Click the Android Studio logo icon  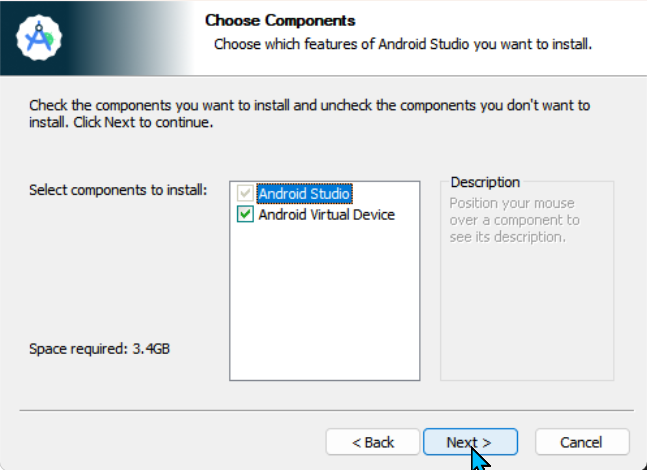[39, 38]
